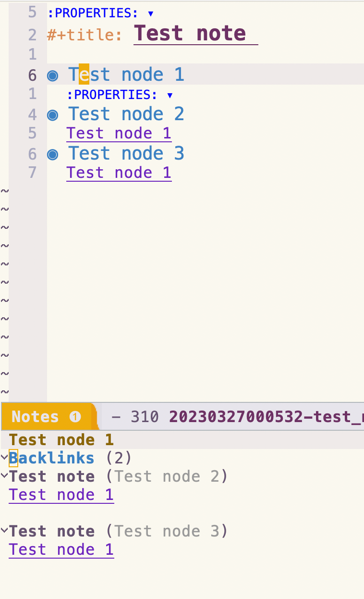Open Test node 1 link in first backlink preview
The height and width of the screenshot is (599, 364).
[61, 495]
